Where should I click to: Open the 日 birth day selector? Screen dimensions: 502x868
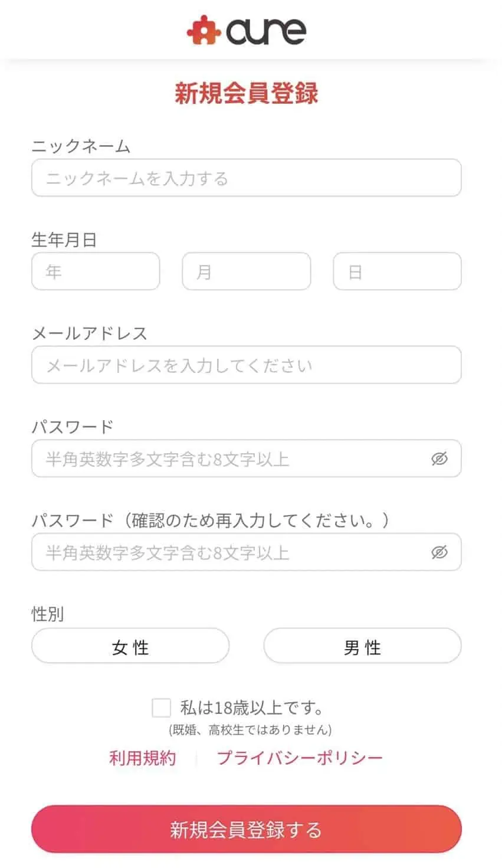pyautogui.click(x=397, y=271)
